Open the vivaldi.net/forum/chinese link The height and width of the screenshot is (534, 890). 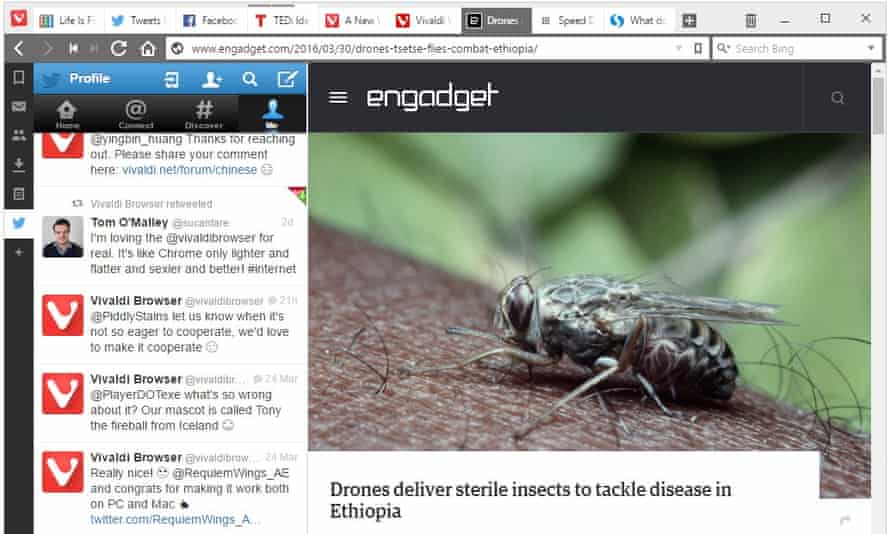[190, 170]
